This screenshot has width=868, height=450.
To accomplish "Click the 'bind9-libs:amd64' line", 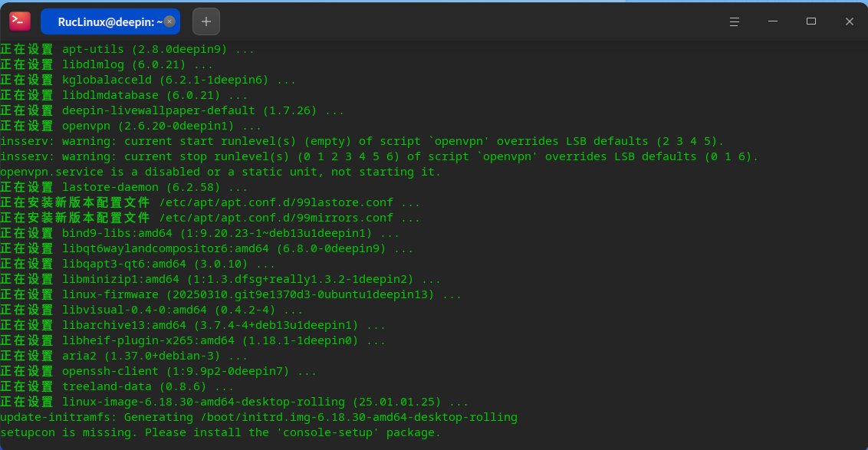I will (200, 234).
